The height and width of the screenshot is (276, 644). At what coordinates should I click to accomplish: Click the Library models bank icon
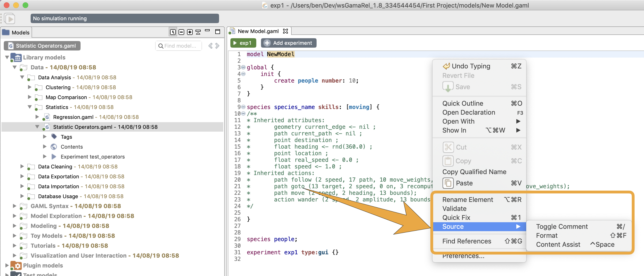16,57
